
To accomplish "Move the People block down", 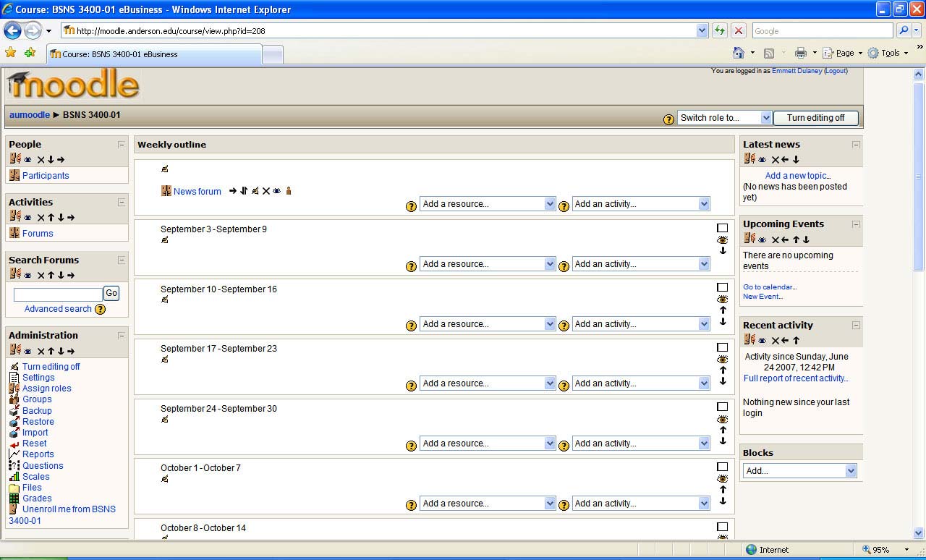I will coord(51,160).
